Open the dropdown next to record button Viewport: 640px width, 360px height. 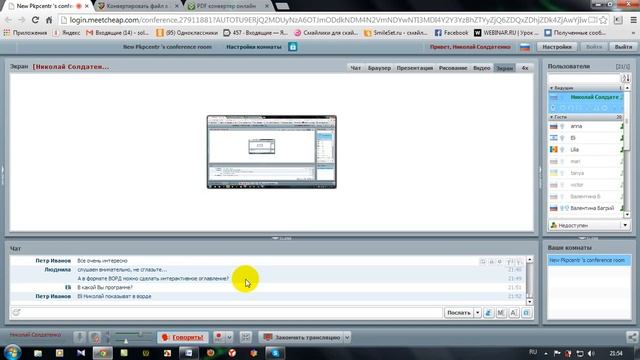229,337
